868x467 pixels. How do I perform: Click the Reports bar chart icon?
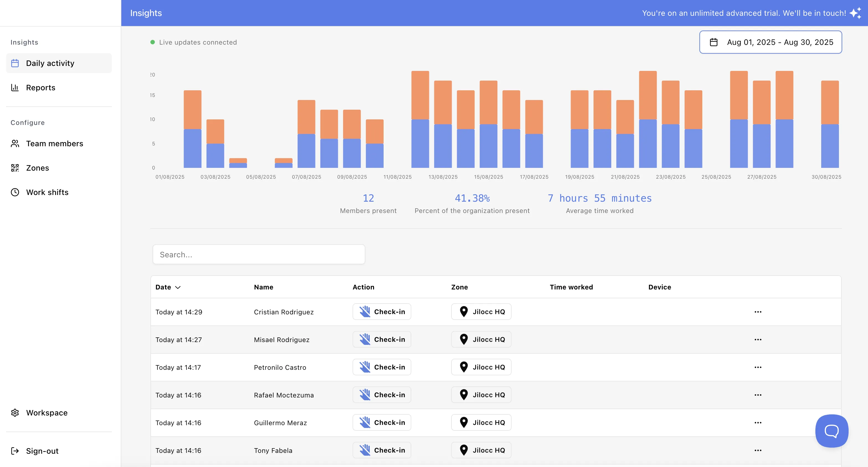(x=15, y=87)
